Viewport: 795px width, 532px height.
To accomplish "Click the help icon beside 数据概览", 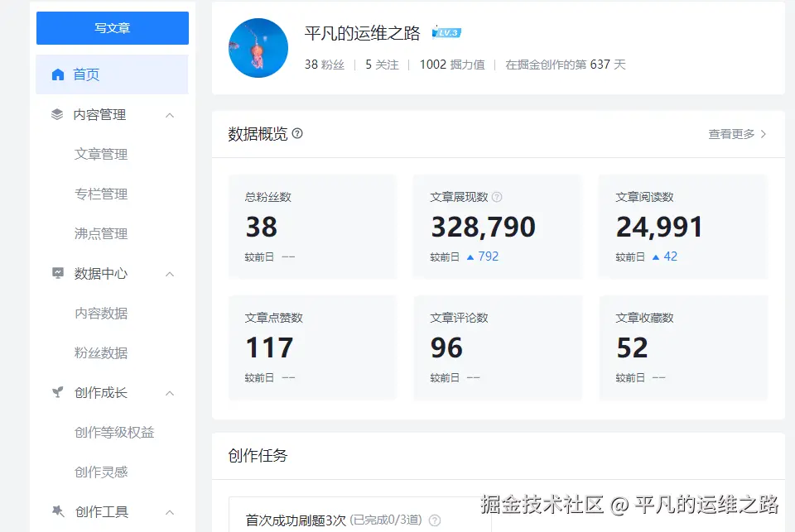I will click(297, 133).
